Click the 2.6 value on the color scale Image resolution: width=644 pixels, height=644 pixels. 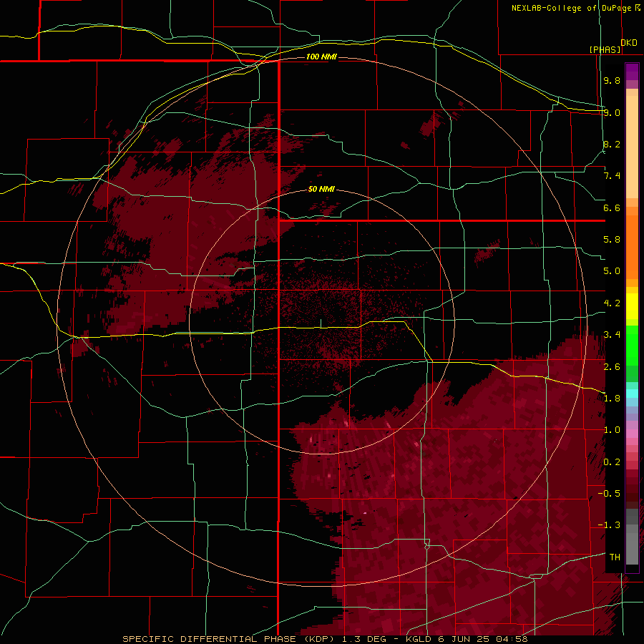coord(612,367)
